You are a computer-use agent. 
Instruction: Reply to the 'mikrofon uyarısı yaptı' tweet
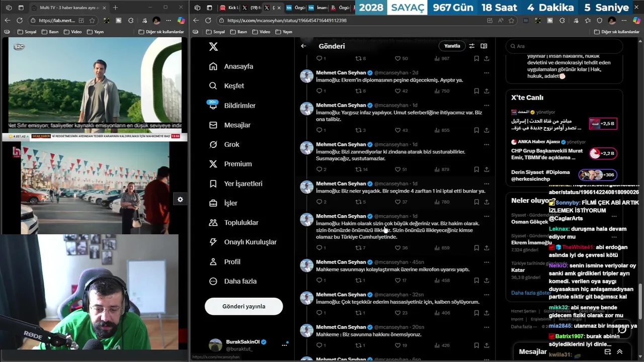point(321,281)
